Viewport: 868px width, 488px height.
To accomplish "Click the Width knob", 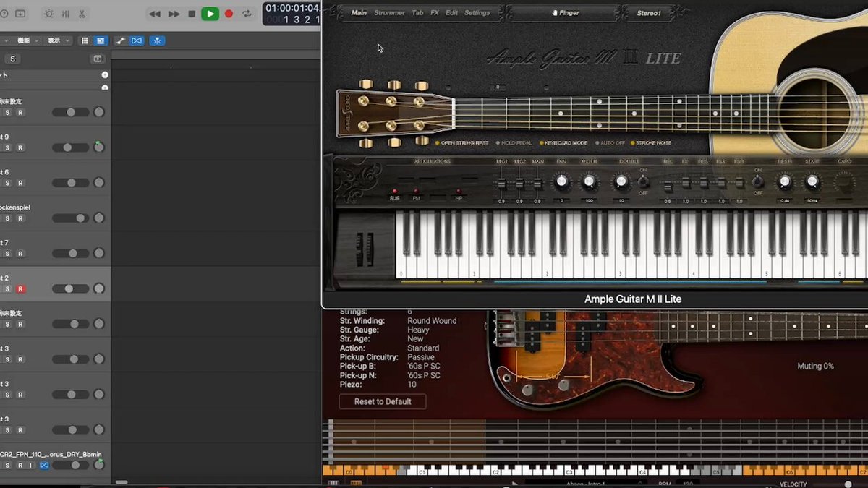I will pyautogui.click(x=590, y=182).
